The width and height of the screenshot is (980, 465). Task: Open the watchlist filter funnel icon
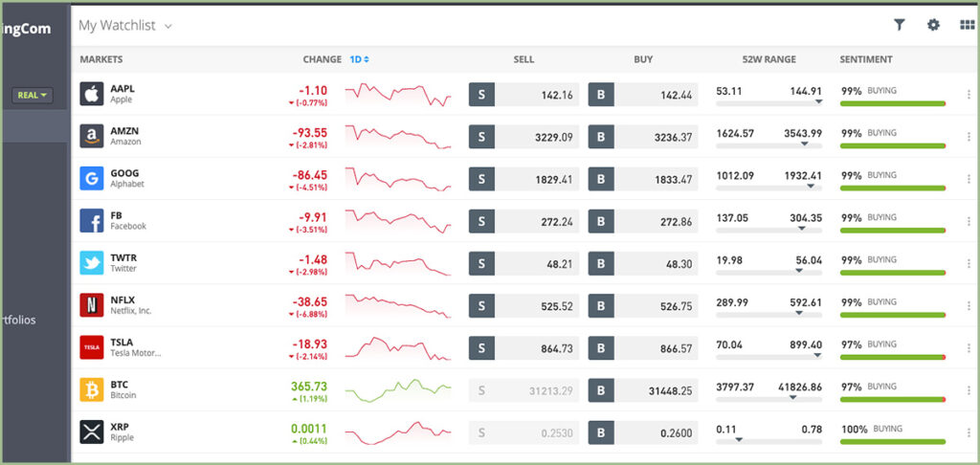pos(899,25)
